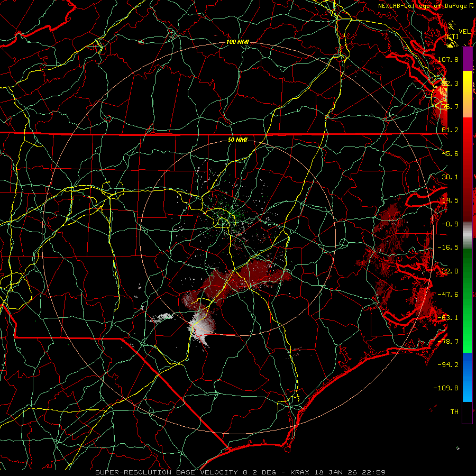The height and width of the screenshot is (476, 476).
Task: Click the VEL legend title
Action: (x=464, y=32)
